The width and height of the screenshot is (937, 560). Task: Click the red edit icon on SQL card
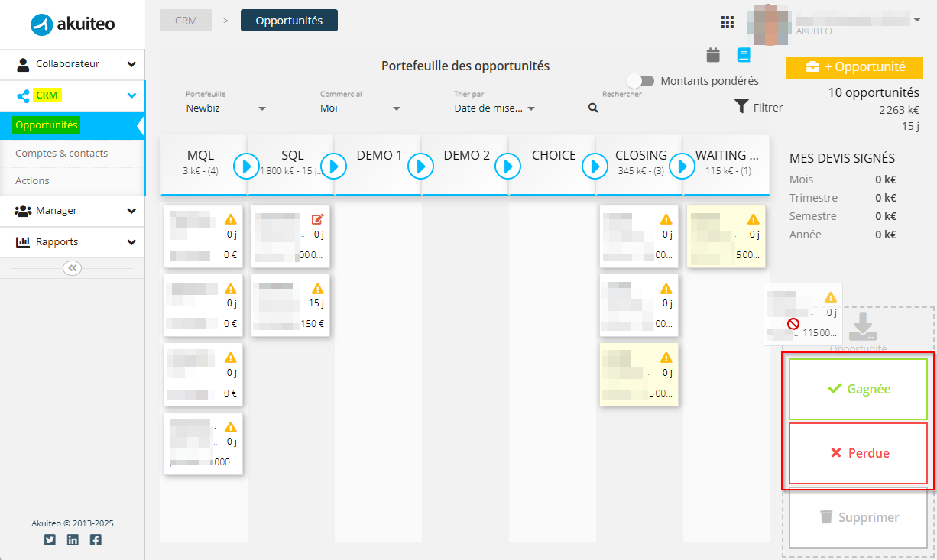click(x=318, y=219)
